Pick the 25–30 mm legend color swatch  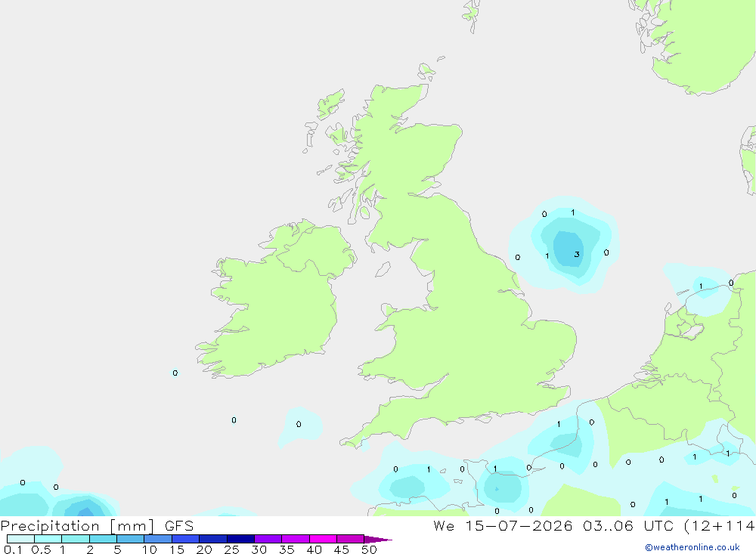pos(240,539)
